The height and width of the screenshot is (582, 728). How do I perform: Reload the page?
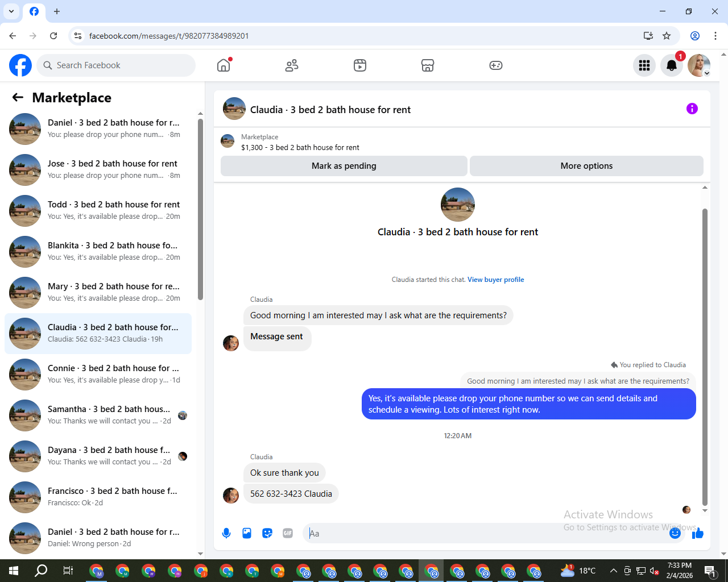click(53, 36)
